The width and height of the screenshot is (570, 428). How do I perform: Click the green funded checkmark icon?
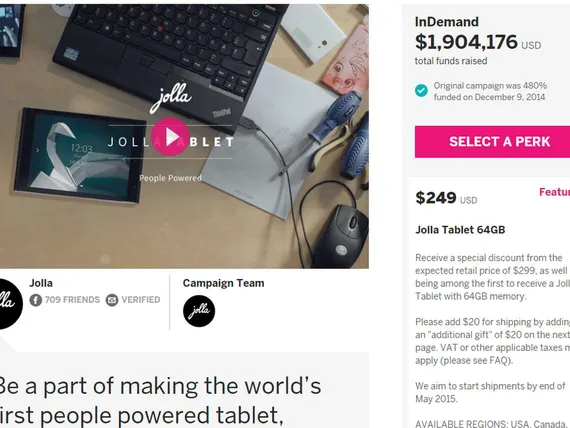click(x=421, y=91)
